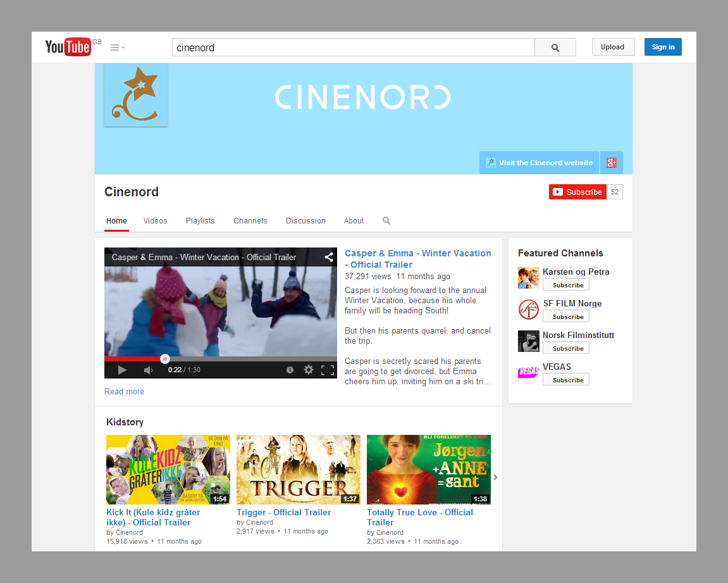
Task: Open the Kule Kidz Gråter Ikke thumbnail
Action: 168,470
